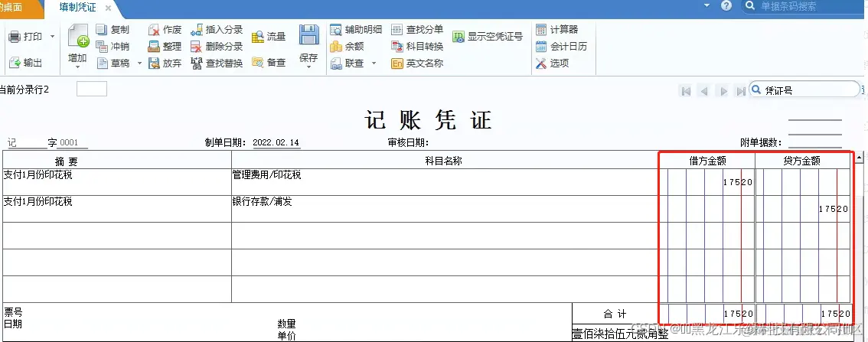Image resolution: width=868 pixels, height=342 pixels.
Task: Expand the 增加 dropdown arrow
Action: tap(78, 67)
